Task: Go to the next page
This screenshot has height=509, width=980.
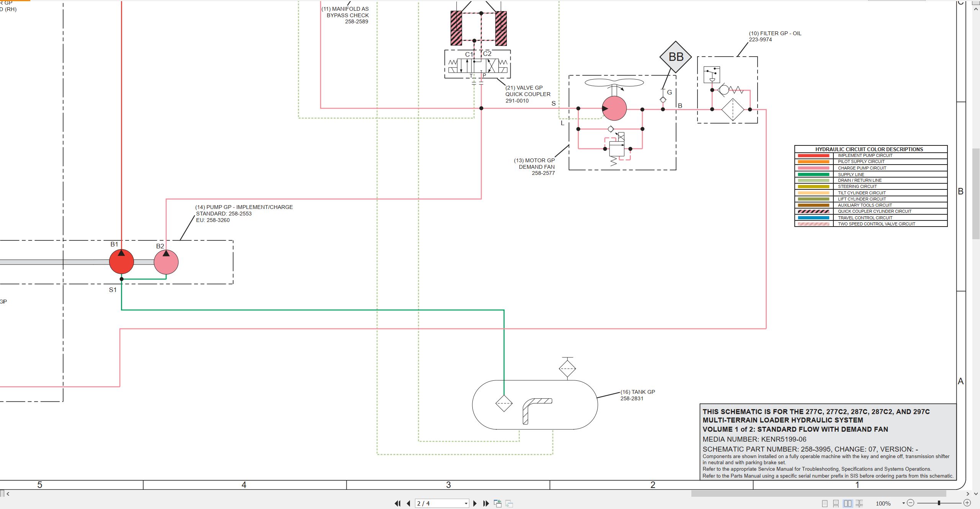Action: [475, 503]
